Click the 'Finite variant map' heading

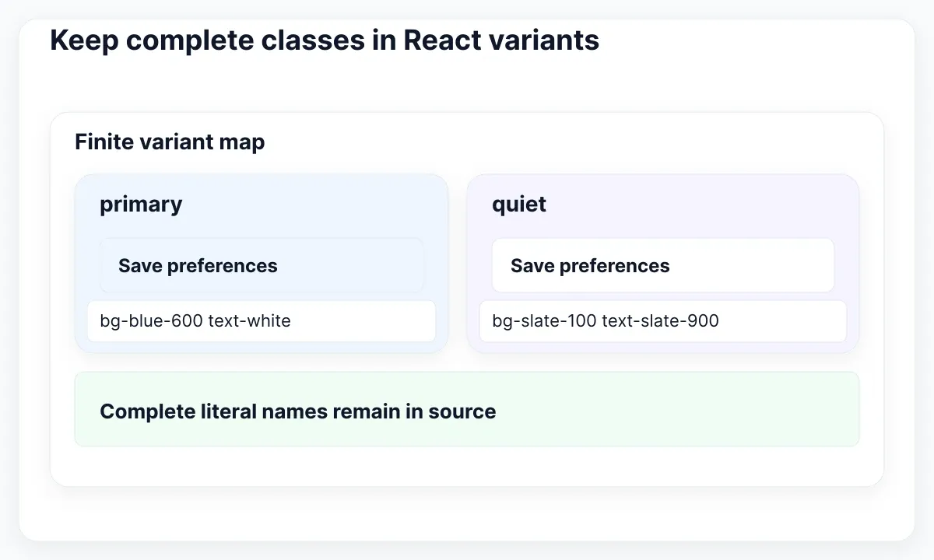point(170,142)
